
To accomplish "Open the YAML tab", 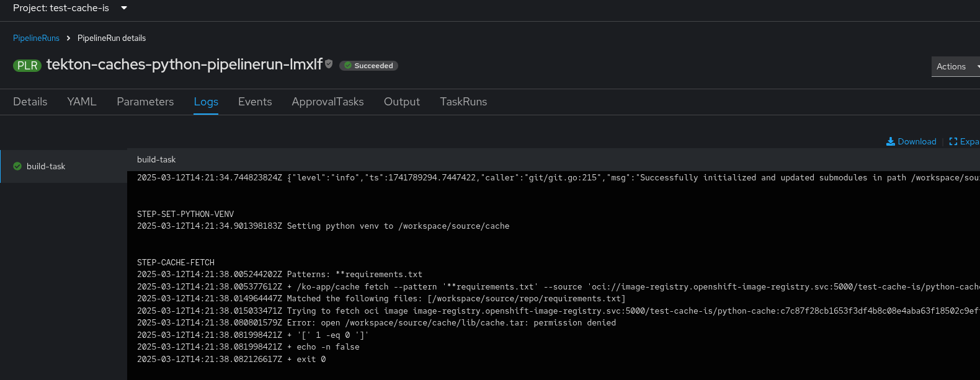I will pyautogui.click(x=82, y=102).
